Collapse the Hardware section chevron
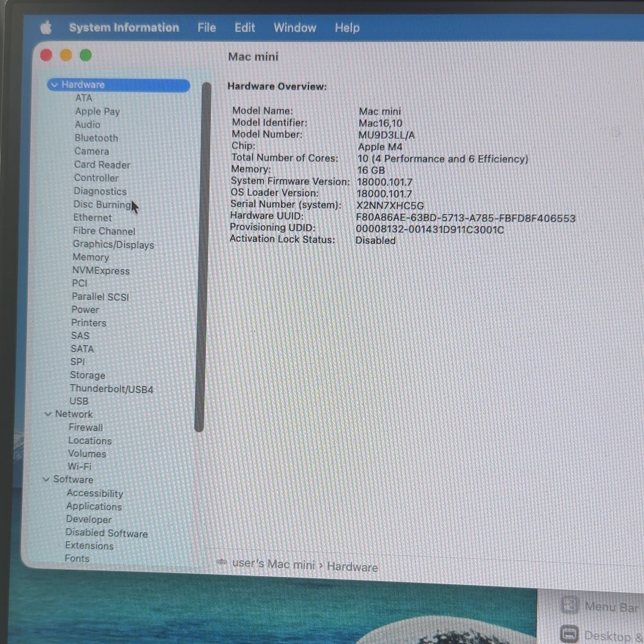The image size is (644, 644). [54, 85]
